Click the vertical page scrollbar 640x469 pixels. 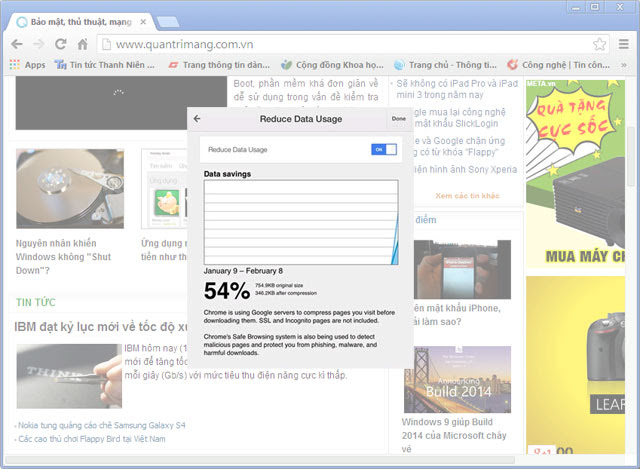click(x=631, y=157)
